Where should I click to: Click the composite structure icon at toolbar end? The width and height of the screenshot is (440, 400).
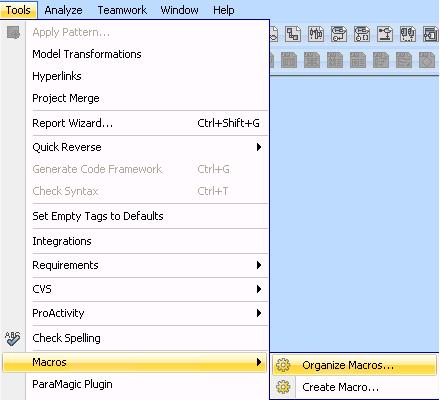pos(431,34)
